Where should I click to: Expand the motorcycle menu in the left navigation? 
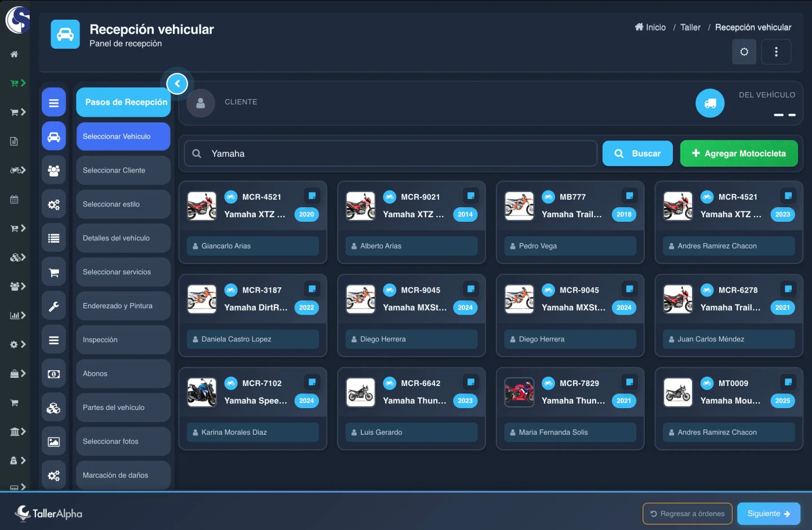tap(17, 170)
